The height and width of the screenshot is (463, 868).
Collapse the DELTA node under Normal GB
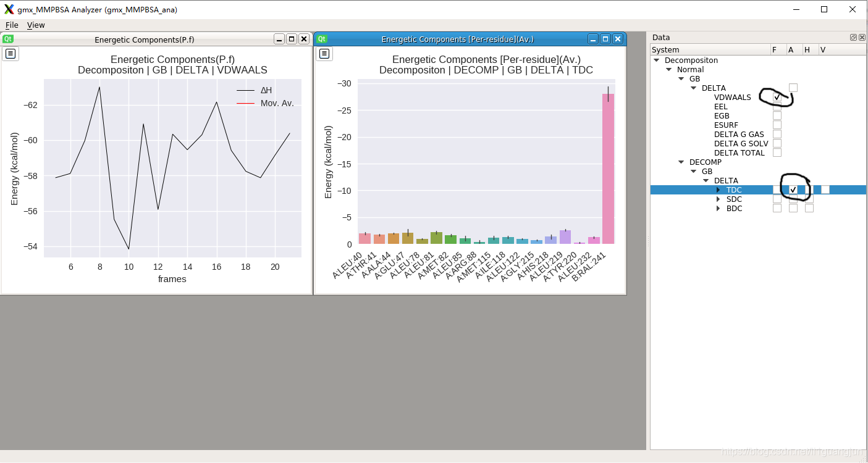[x=693, y=88]
